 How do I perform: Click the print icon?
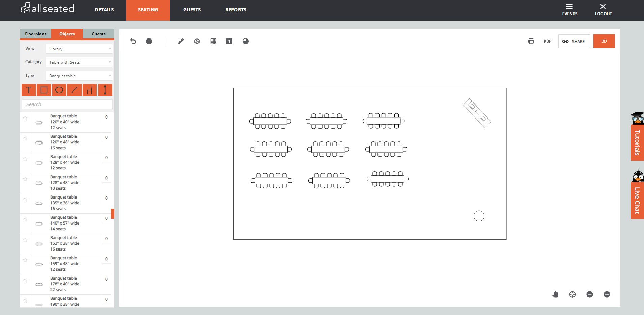[531, 41]
